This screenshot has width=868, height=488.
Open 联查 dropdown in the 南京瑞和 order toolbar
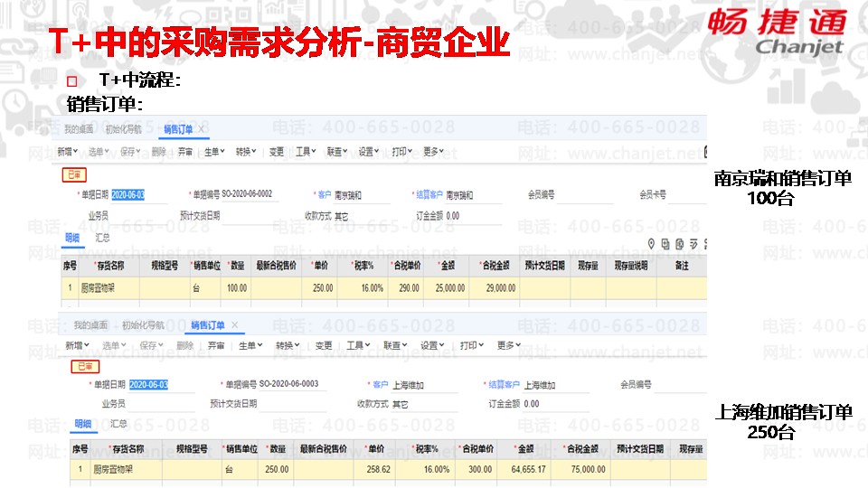tap(336, 151)
